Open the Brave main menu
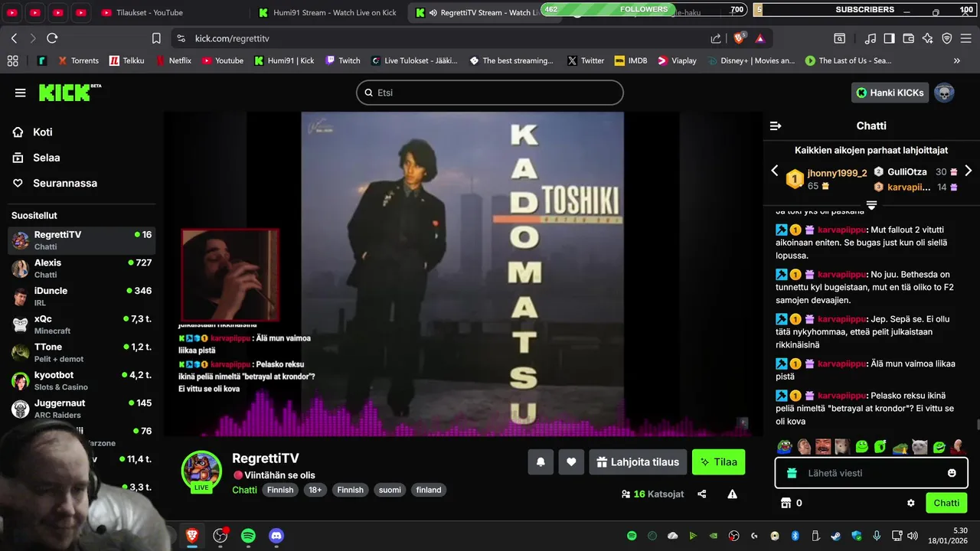 coord(966,38)
